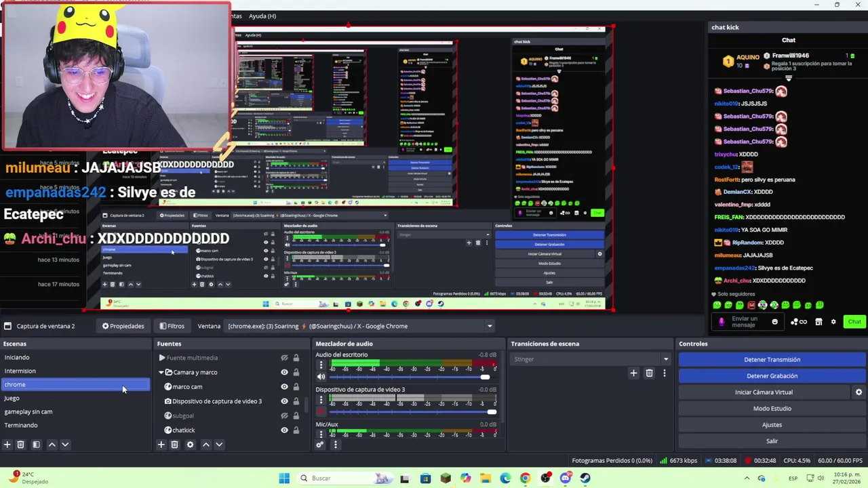Unlock the marco cam source
This screenshot has height=488, width=868.
(x=296, y=387)
